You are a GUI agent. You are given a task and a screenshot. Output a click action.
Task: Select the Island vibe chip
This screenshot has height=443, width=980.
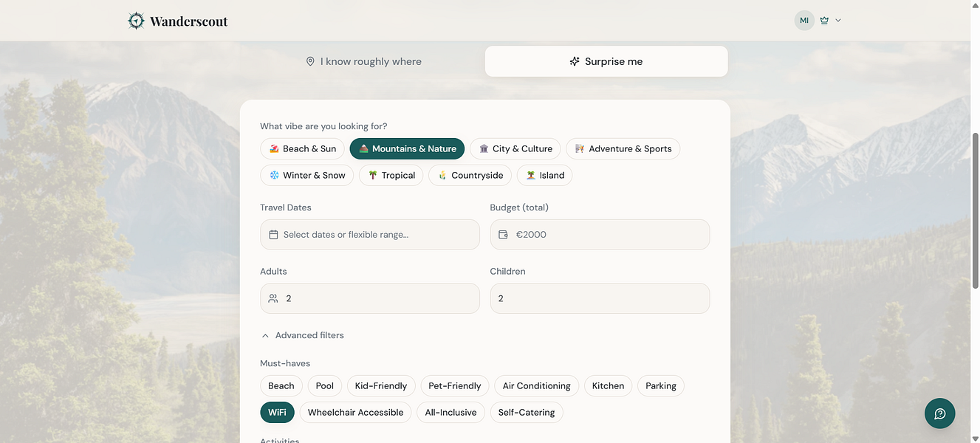(x=545, y=175)
